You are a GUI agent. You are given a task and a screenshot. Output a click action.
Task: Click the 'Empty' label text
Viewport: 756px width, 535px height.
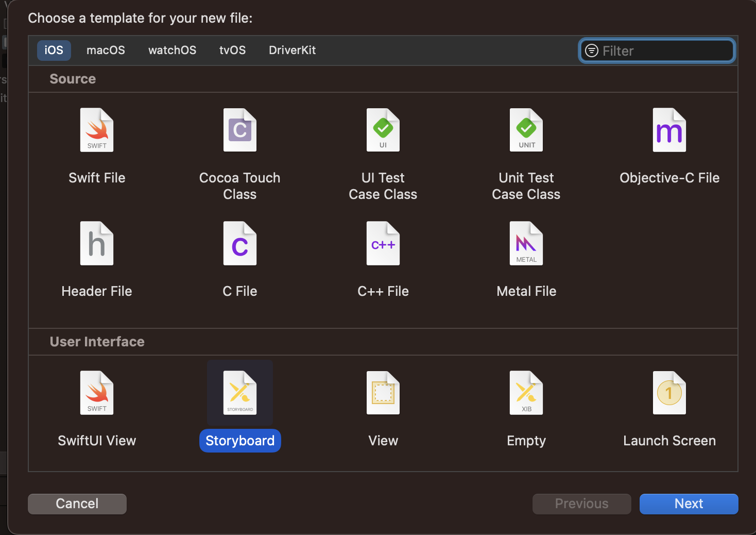coord(526,441)
